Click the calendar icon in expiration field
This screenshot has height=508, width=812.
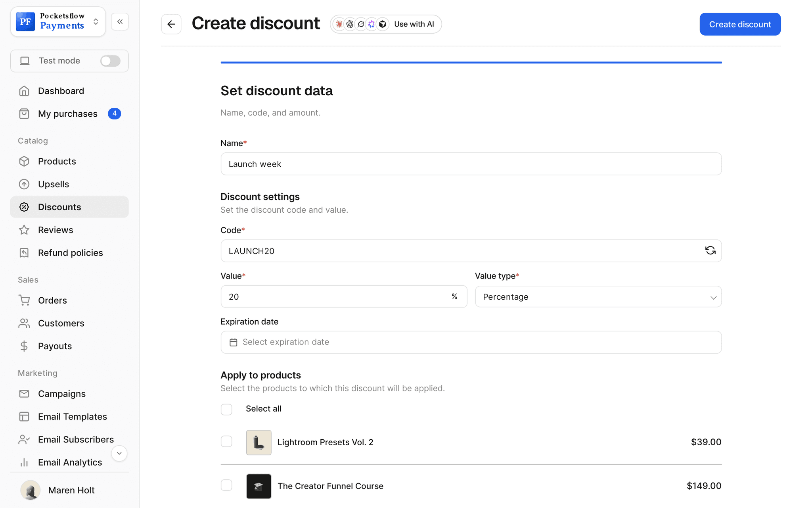(x=234, y=342)
